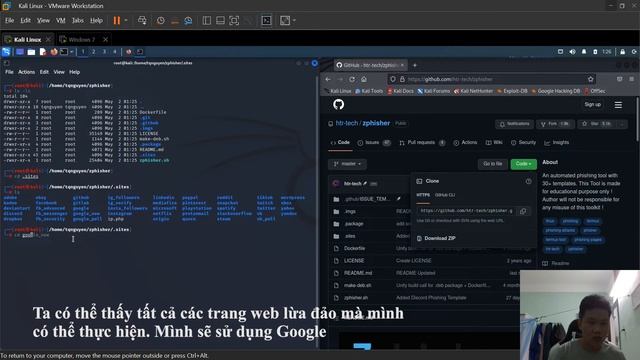This screenshot has height=360, width=640.
Task: Copy the clone URL with clipboard icon
Action: pyautogui.click(x=523, y=211)
